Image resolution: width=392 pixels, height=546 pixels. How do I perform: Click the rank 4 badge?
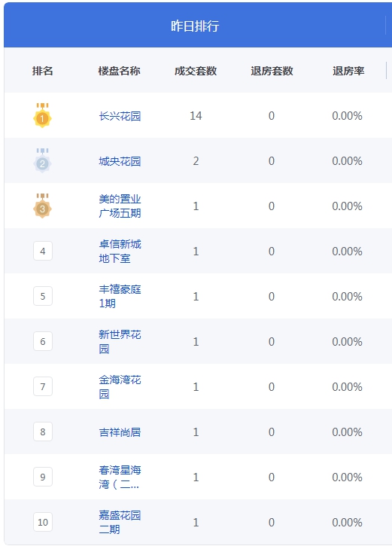(43, 251)
